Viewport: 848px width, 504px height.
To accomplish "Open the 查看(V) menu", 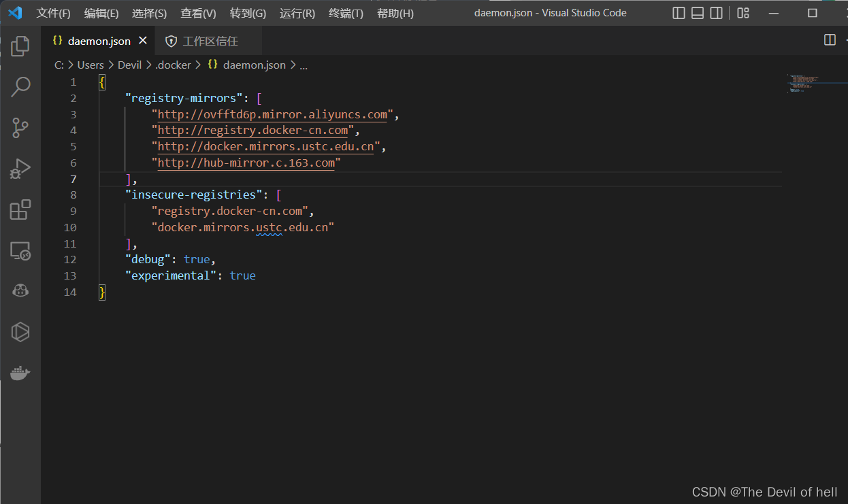I will pos(198,14).
